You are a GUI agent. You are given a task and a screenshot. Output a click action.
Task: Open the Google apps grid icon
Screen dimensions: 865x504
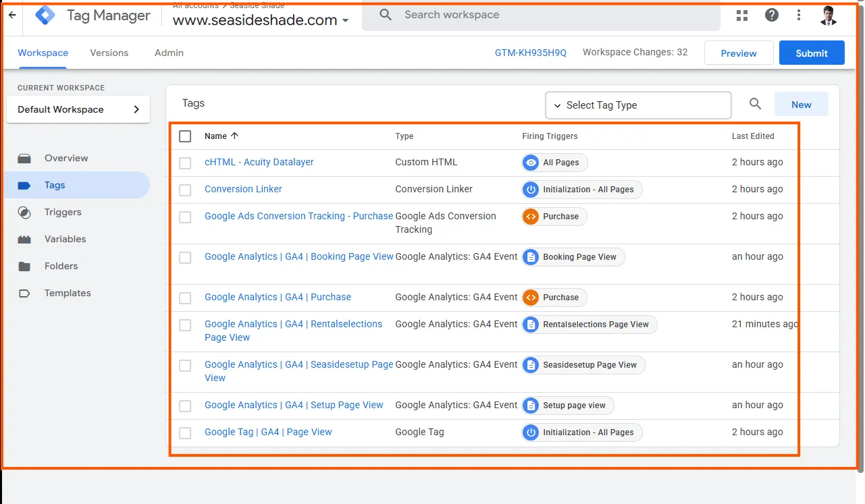point(742,15)
